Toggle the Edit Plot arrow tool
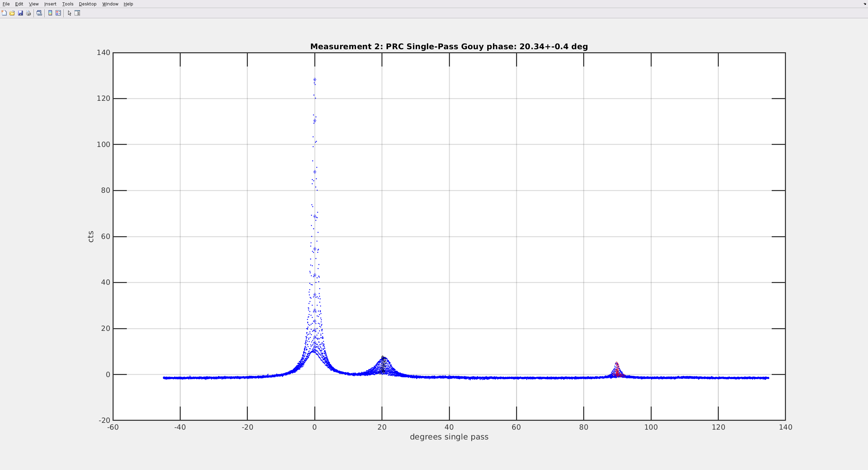Viewport: 868px width, 470px height. [x=70, y=13]
